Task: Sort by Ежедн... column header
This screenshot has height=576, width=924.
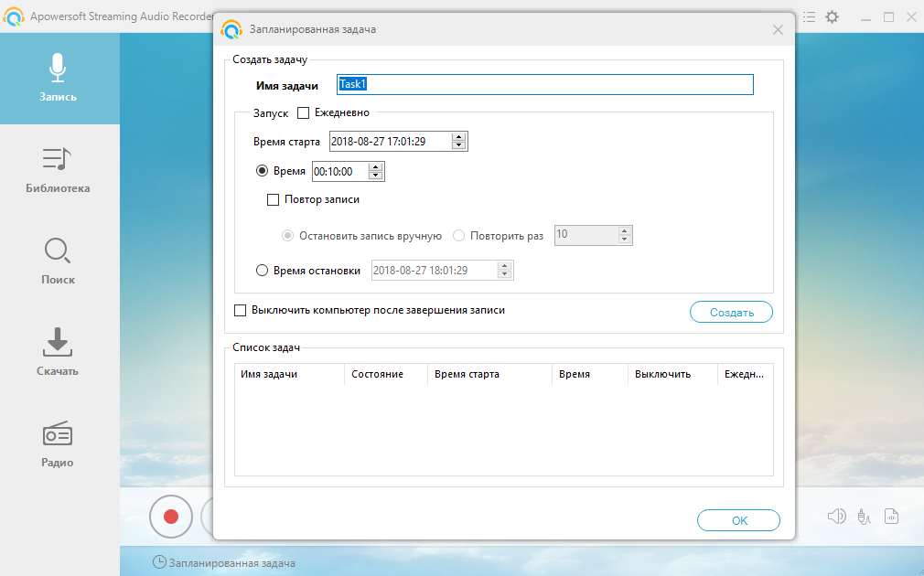Action: point(745,375)
